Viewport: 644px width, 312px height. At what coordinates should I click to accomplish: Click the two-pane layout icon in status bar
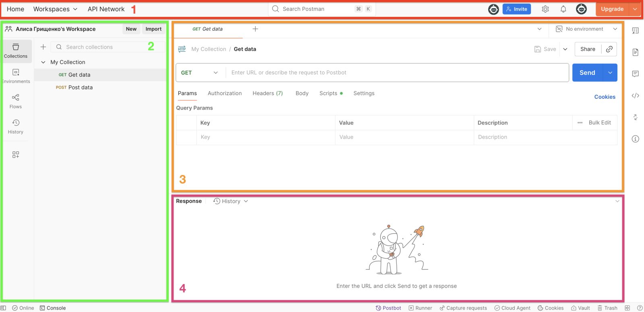[627, 308]
